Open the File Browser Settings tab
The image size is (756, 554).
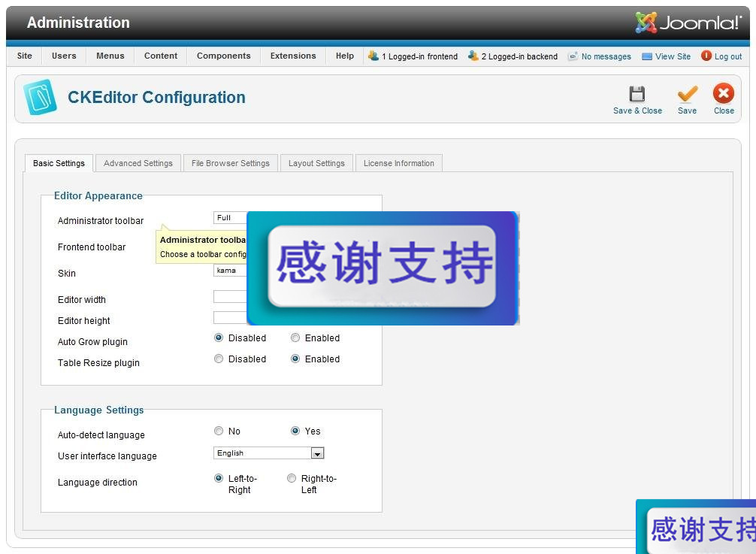[x=231, y=163]
